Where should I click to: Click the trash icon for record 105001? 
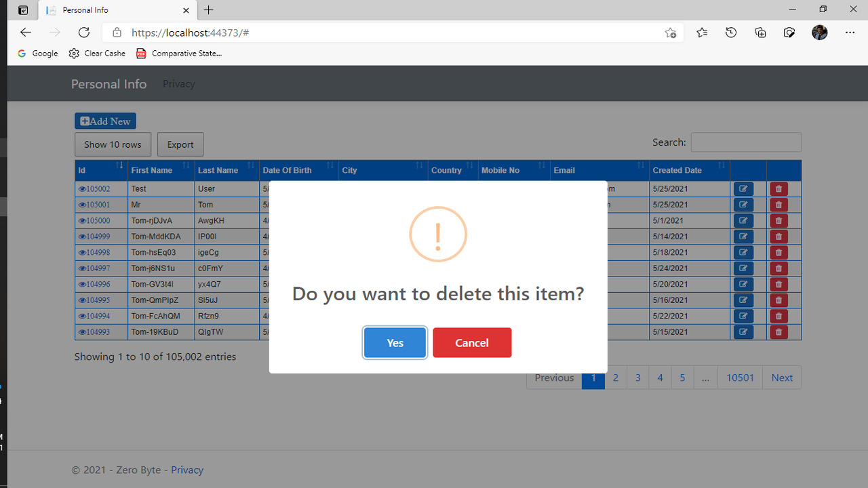pos(778,204)
